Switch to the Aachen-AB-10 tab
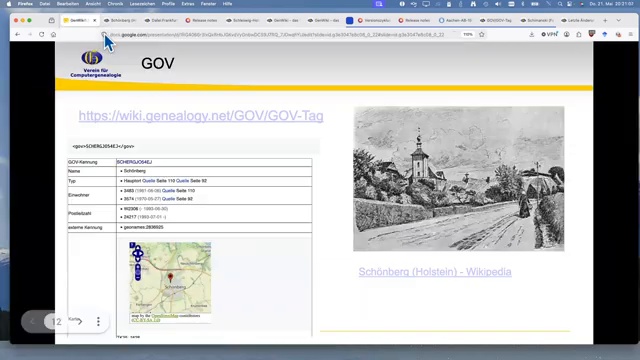Screen dimensions: 640x360 click(456, 20)
